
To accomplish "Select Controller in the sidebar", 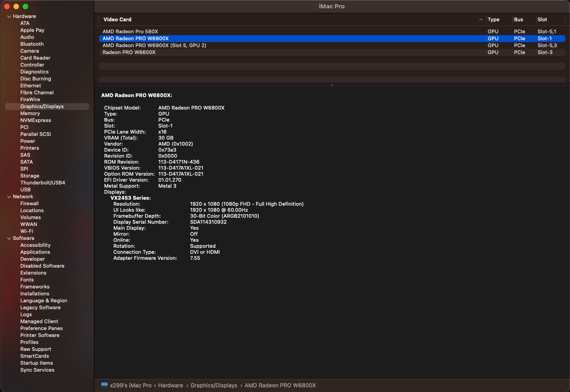I will click(31, 65).
